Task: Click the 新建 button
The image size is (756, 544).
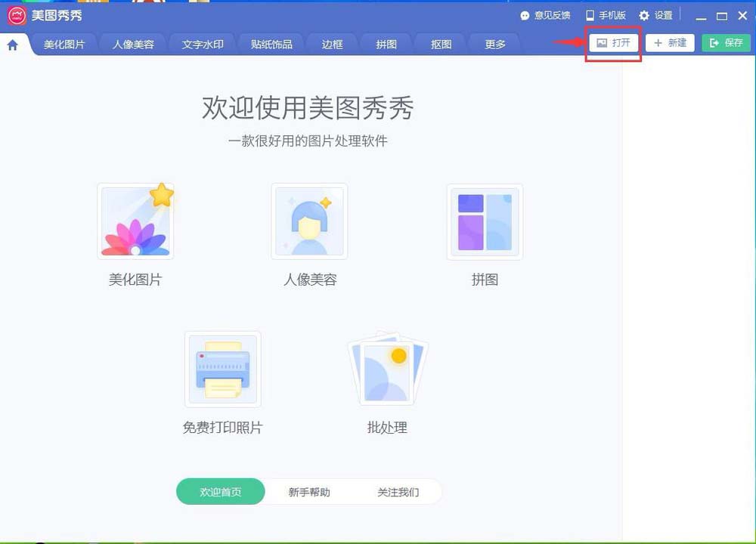Action: 670,43
